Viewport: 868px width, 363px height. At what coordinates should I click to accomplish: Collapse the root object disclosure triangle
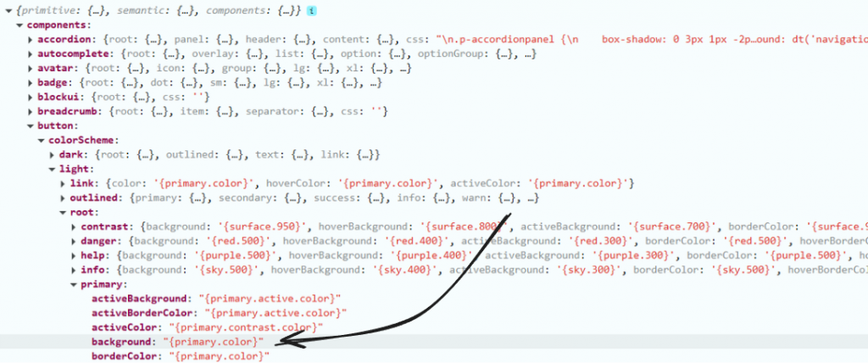(8, 10)
